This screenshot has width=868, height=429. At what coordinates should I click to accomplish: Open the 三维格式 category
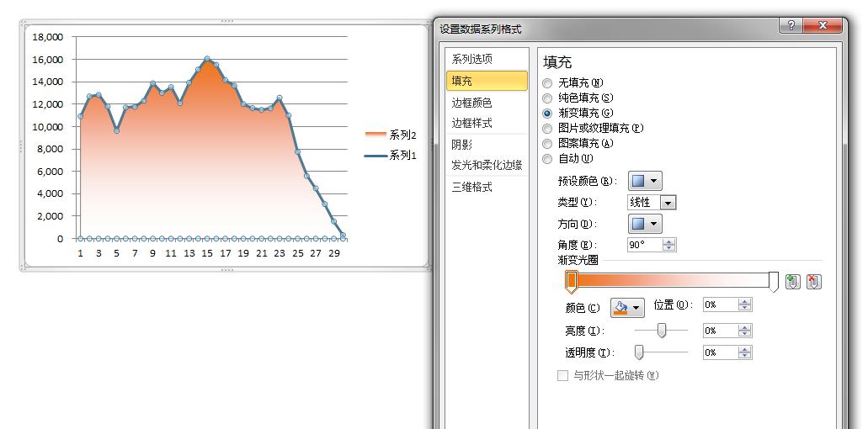click(x=487, y=187)
